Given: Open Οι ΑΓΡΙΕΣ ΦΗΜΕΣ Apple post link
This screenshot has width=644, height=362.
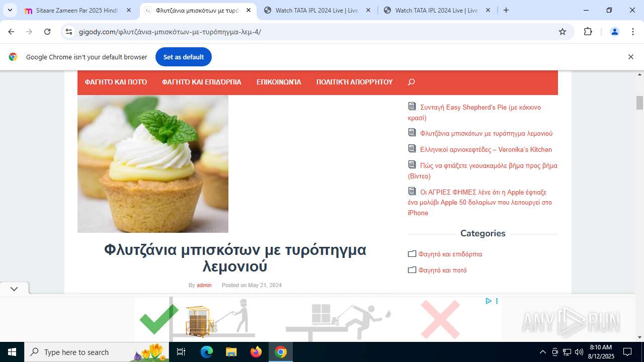Looking at the screenshot, I should pos(480,202).
